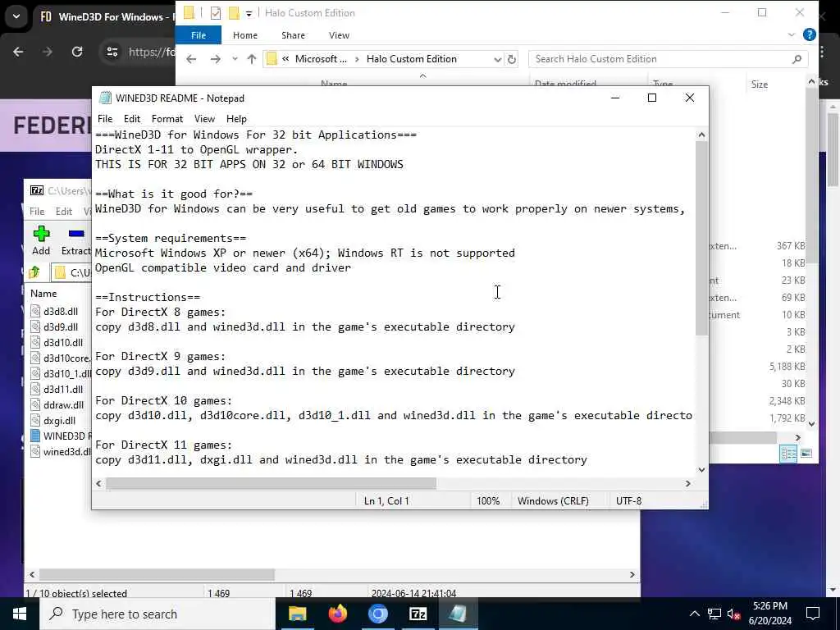Click Explorer forward arrow
This screenshot has height=630, width=840.
coord(216,59)
